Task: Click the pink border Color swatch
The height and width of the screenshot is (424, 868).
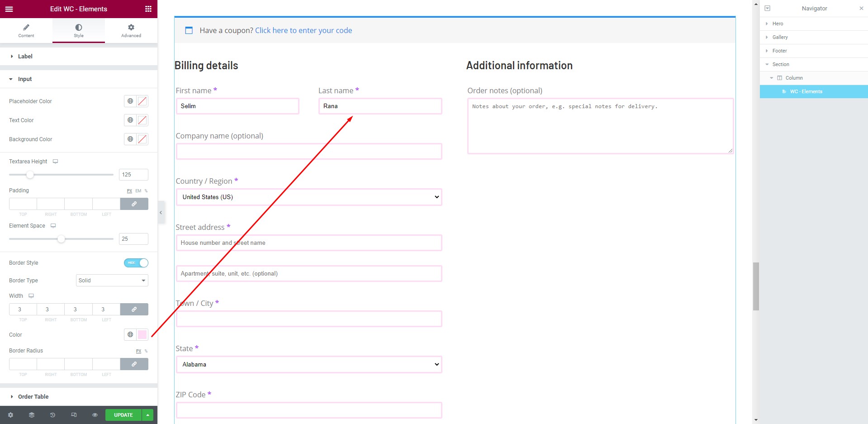Action: click(x=142, y=334)
